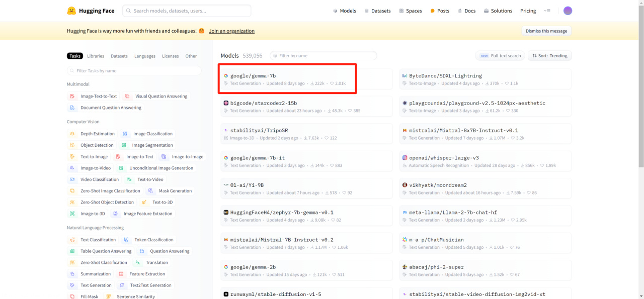Select the Text-to-Video task tag
The image size is (644, 299).
(x=145, y=179)
